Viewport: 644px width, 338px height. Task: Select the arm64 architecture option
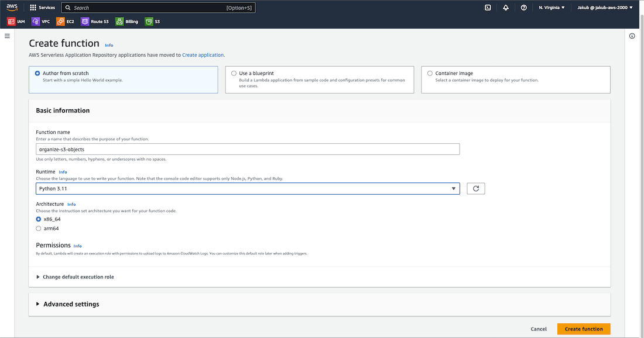(x=39, y=229)
